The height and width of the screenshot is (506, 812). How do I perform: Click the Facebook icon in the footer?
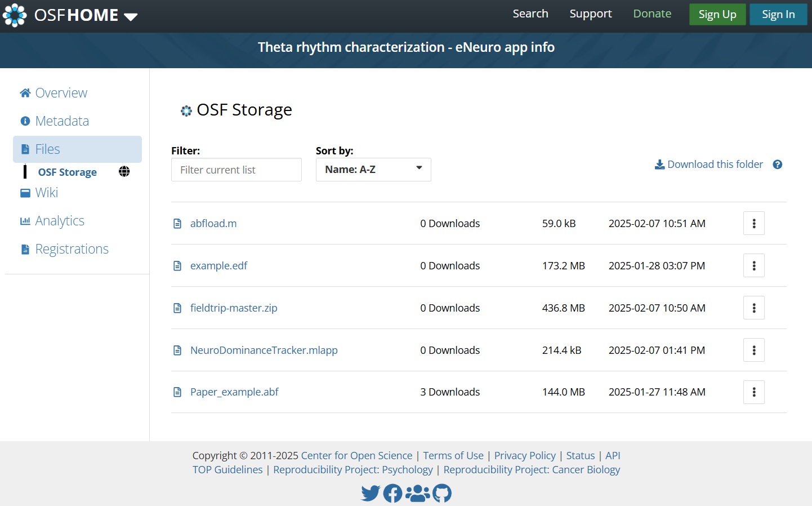392,492
